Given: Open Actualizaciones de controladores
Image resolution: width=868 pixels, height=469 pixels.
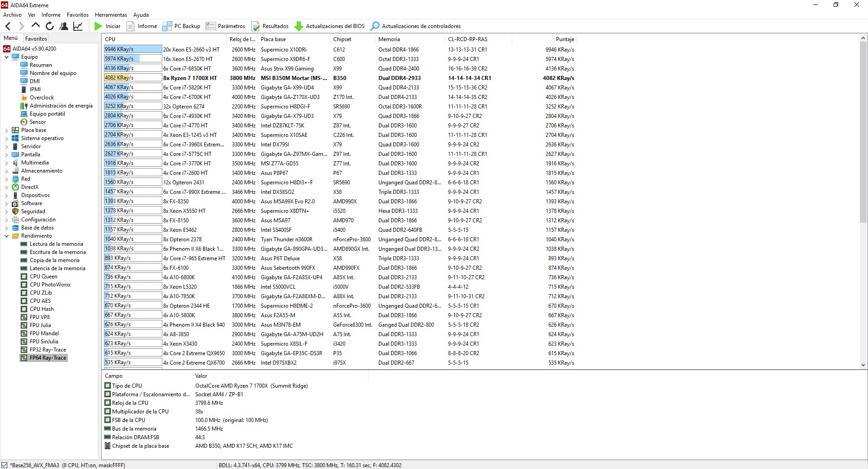Looking at the screenshot, I should 415,26.
